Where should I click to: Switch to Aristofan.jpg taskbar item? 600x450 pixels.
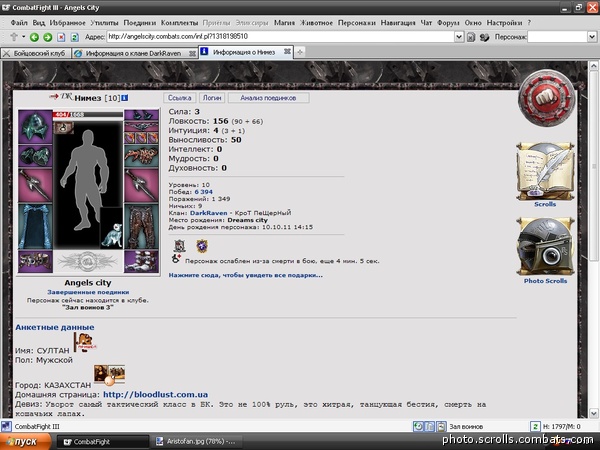pos(196,442)
